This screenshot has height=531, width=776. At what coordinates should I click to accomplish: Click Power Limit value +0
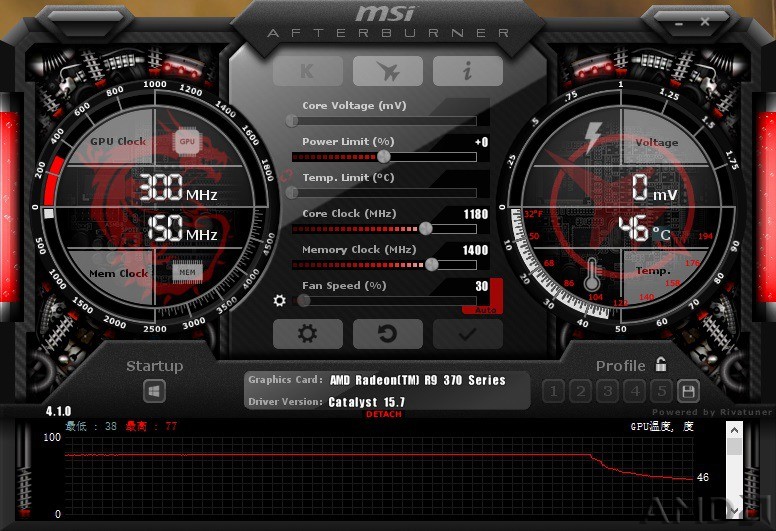coord(482,143)
